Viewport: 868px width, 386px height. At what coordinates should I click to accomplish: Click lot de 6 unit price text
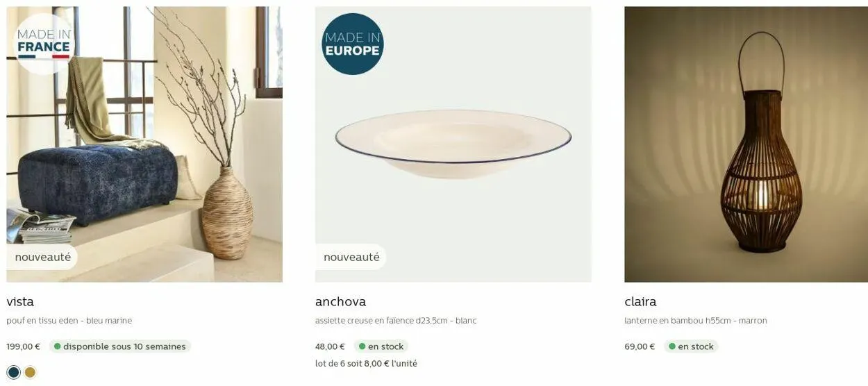pos(366,364)
